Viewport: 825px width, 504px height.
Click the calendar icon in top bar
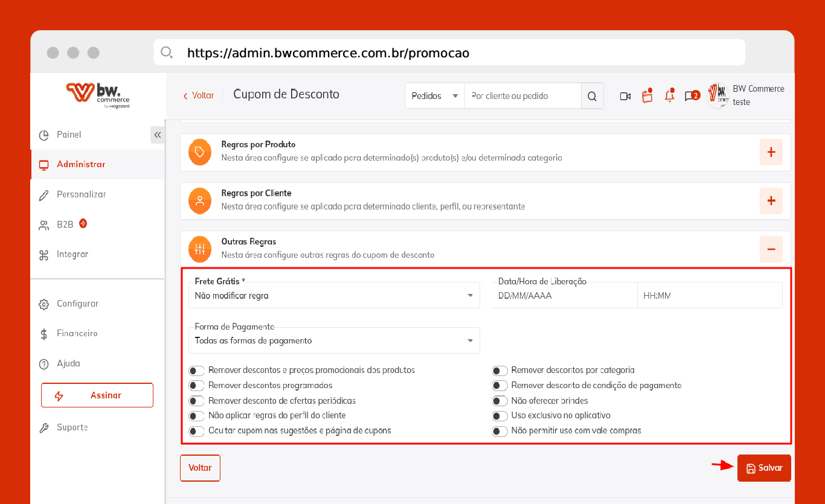coord(647,95)
